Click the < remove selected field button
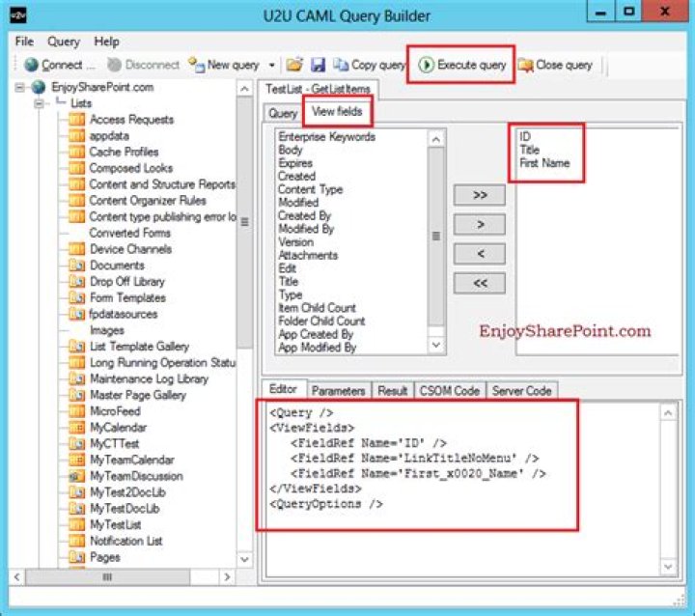The width and height of the screenshot is (695, 616). click(x=480, y=254)
